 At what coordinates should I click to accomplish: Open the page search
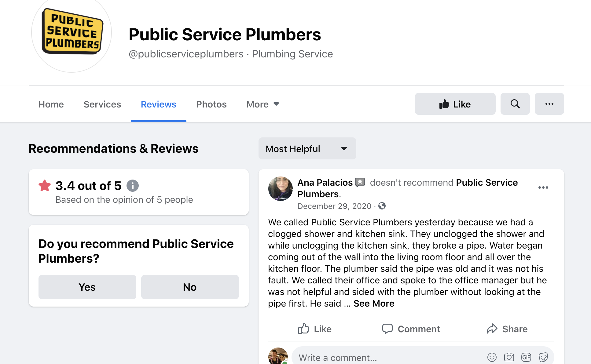[x=515, y=104]
